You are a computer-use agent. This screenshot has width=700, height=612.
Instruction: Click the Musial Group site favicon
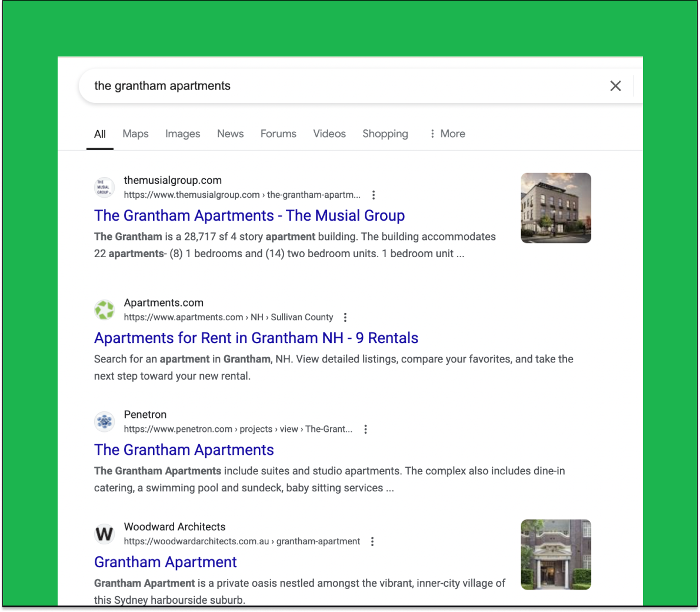[104, 187]
